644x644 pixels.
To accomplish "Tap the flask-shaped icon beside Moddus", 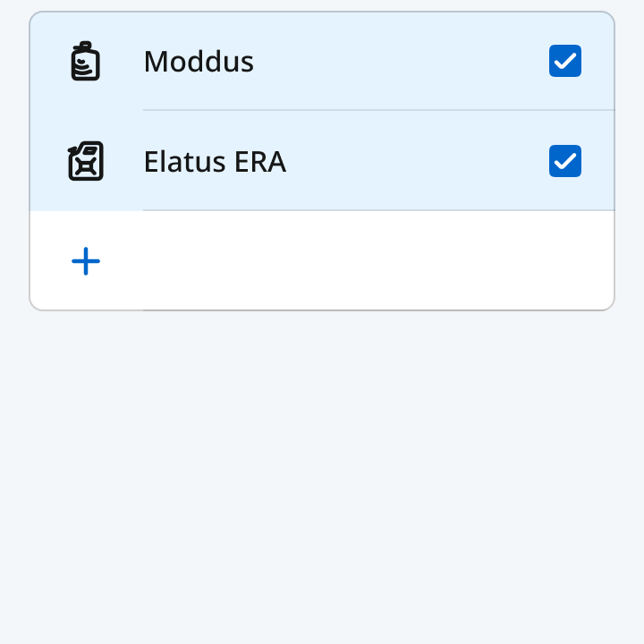I will pyautogui.click(x=85, y=62).
